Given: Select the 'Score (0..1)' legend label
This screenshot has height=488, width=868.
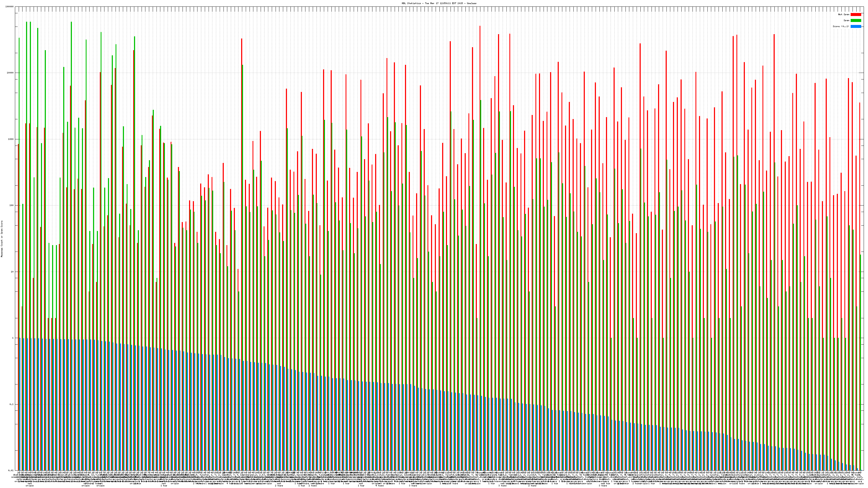Looking at the screenshot, I should click(841, 26).
